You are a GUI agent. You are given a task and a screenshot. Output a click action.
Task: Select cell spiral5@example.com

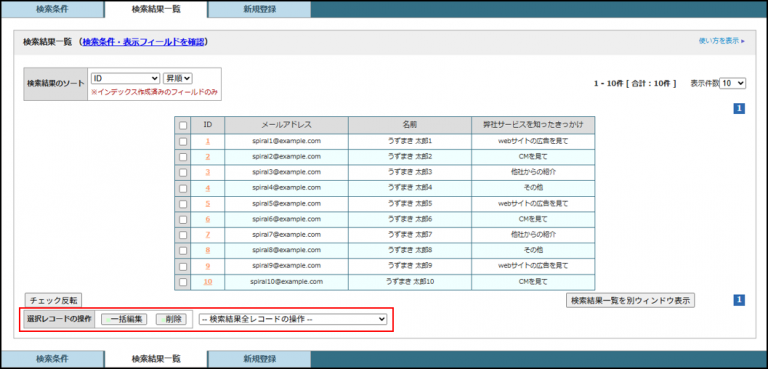(x=287, y=203)
